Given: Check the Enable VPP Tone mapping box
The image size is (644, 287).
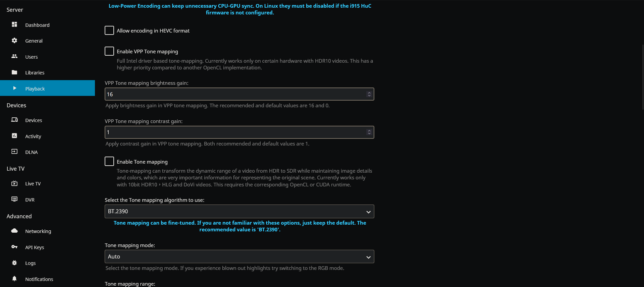Looking at the screenshot, I should click(109, 51).
